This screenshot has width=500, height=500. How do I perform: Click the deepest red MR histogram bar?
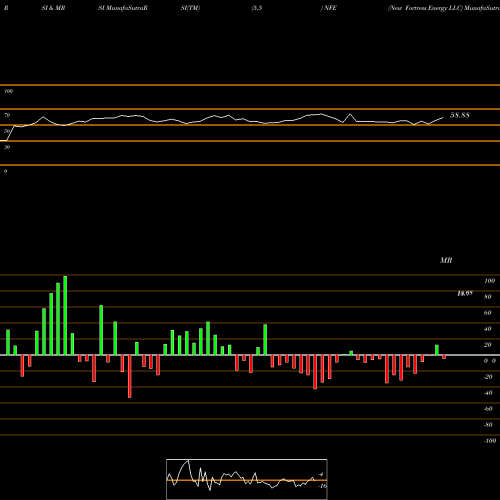click(x=130, y=376)
